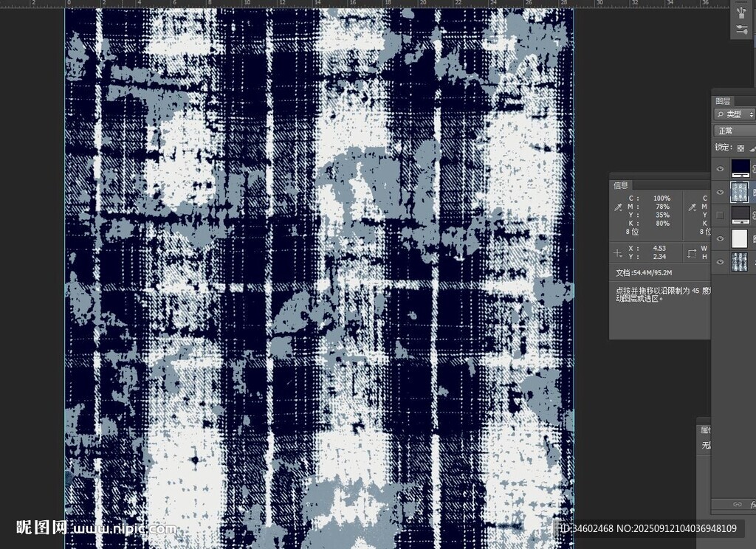Open the layer filter type dropdown
756x549 pixels.
click(735, 114)
